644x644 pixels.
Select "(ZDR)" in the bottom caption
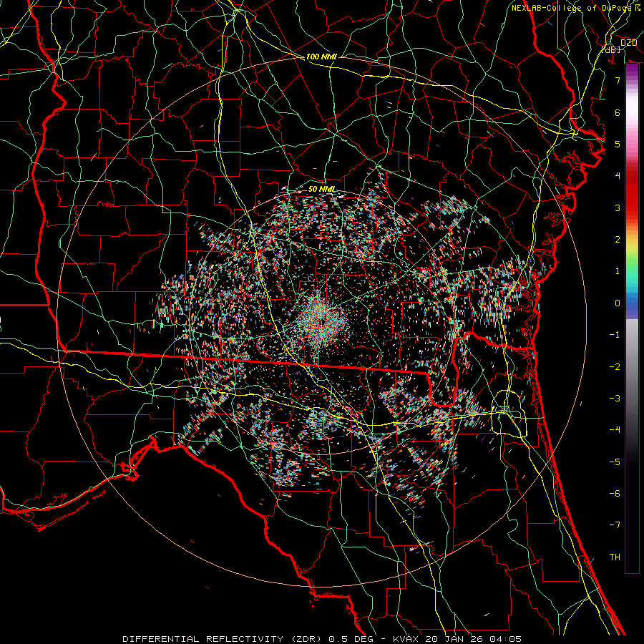pyautogui.click(x=307, y=639)
